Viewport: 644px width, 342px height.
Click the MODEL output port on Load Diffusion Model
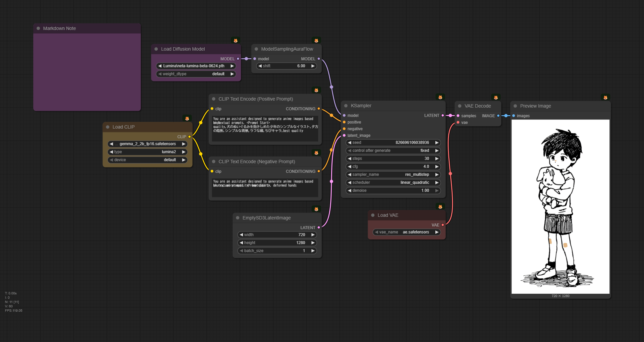(238, 59)
